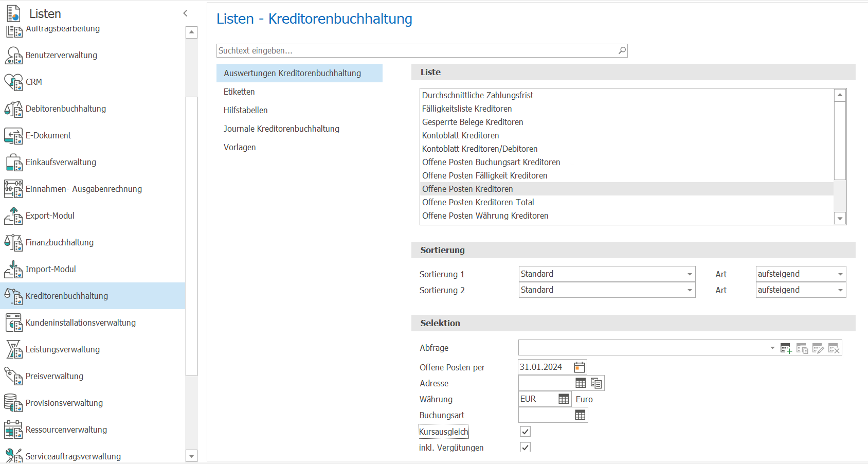Screen dimensions: 868x464
Task: Expand Sortierung 2 dropdown
Action: coord(690,290)
